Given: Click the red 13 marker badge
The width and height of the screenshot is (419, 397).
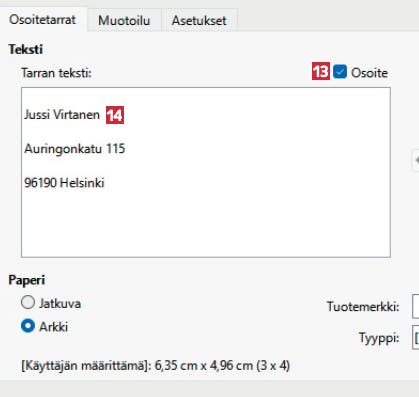Looking at the screenshot, I should coord(321,71).
